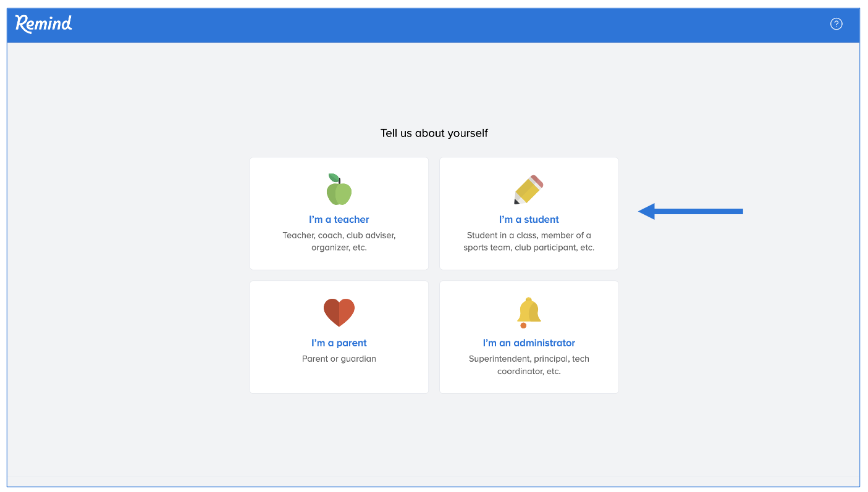
Task: Click the red heart parent icon
Action: pos(339,312)
